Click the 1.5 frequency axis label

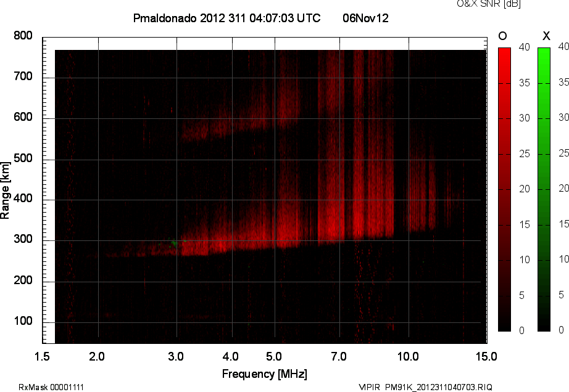[42, 357]
